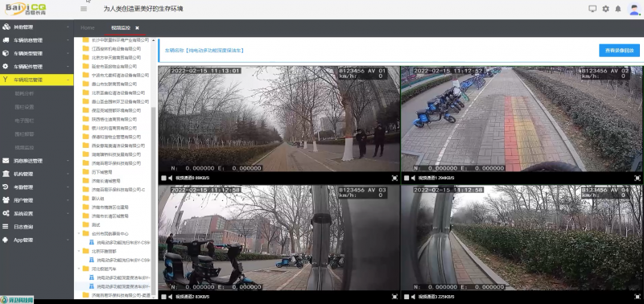Click the monitor screen icon in top bar
This screenshot has width=644, height=304.
pyautogui.click(x=592, y=9)
